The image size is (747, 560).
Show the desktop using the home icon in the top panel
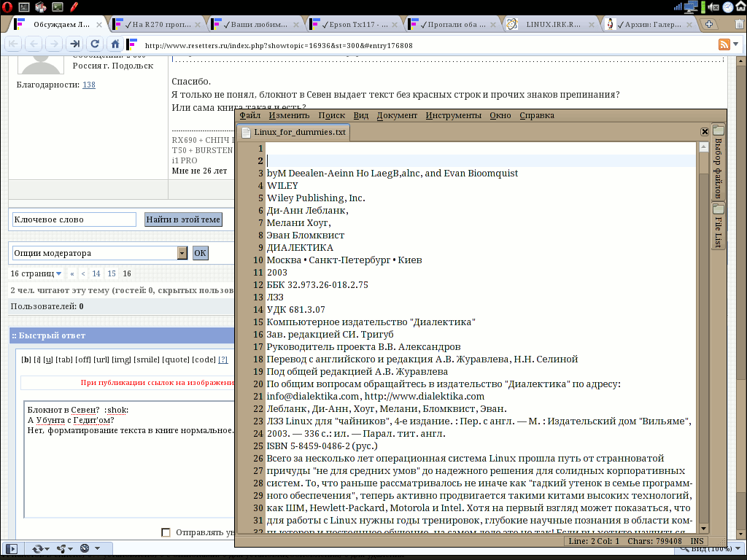tap(740, 7)
